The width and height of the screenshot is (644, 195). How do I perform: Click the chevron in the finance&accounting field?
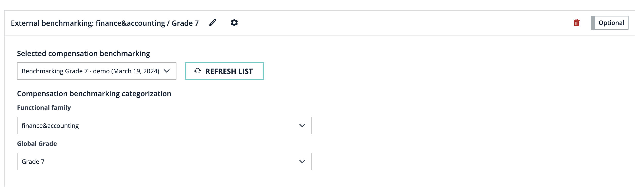click(x=302, y=126)
